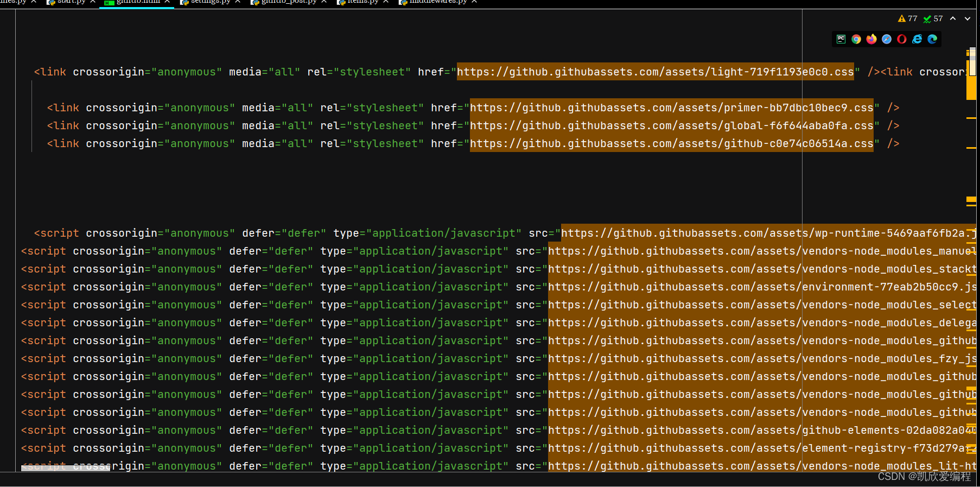This screenshot has width=980, height=487.
Task: Open preview in PyCharm built-in browser
Action: point(841,39)
